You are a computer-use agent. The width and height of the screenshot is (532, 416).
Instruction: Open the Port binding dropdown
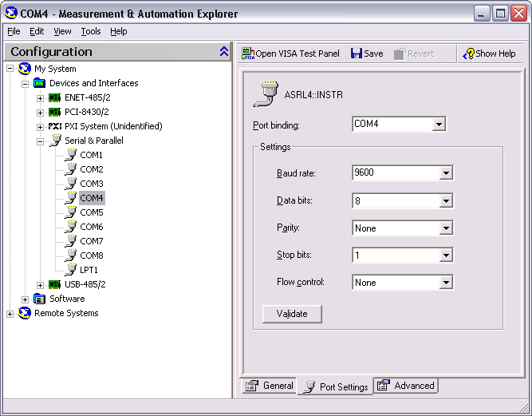tap(439, 125)
